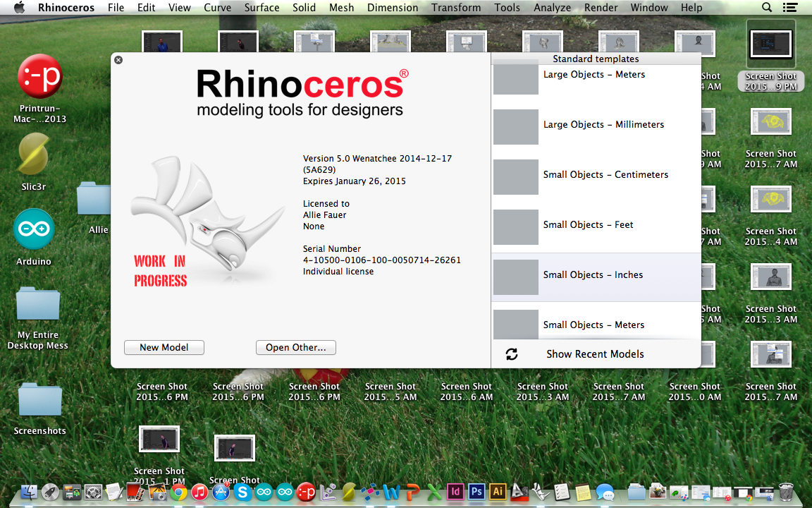
Task: Launch iTunes from the Dock
Action: pyautogui.click(x=199, y=492)
